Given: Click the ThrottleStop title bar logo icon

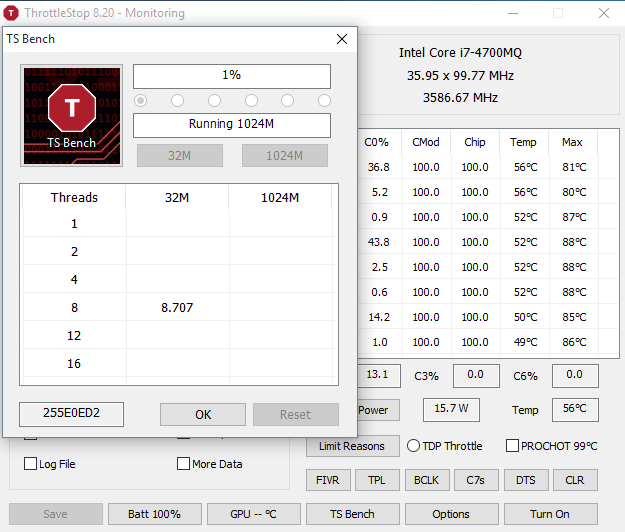Looking at the screenshot, I should [11, 13].
